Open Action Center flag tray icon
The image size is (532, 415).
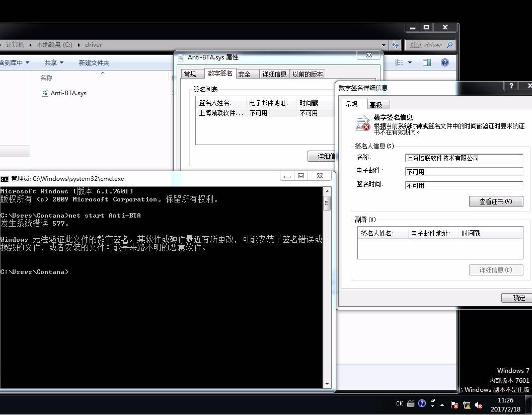point(454,405)
